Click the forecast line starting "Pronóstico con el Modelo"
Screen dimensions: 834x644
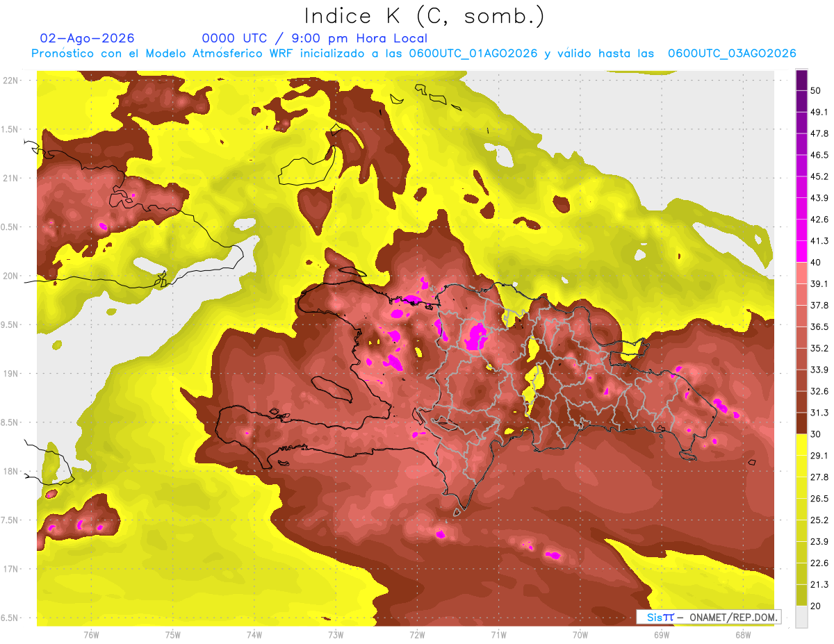pyautogui.click(x=414, y=53)
